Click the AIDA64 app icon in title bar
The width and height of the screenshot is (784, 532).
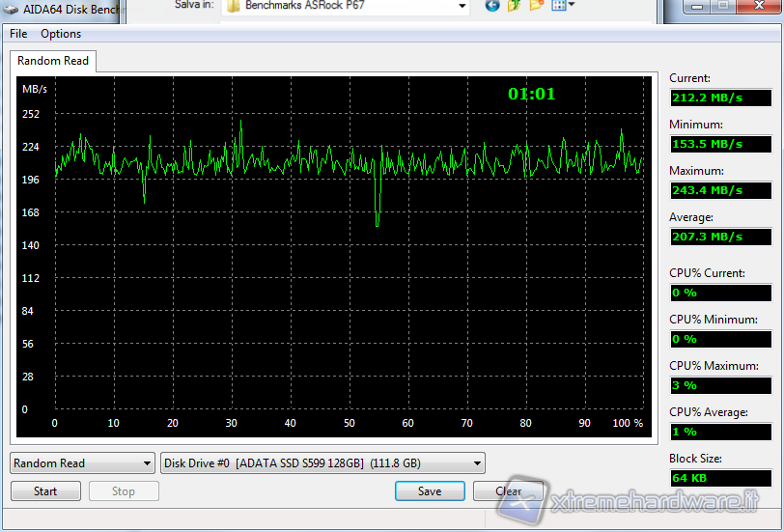pyautogui.click(x=10, y=6)
